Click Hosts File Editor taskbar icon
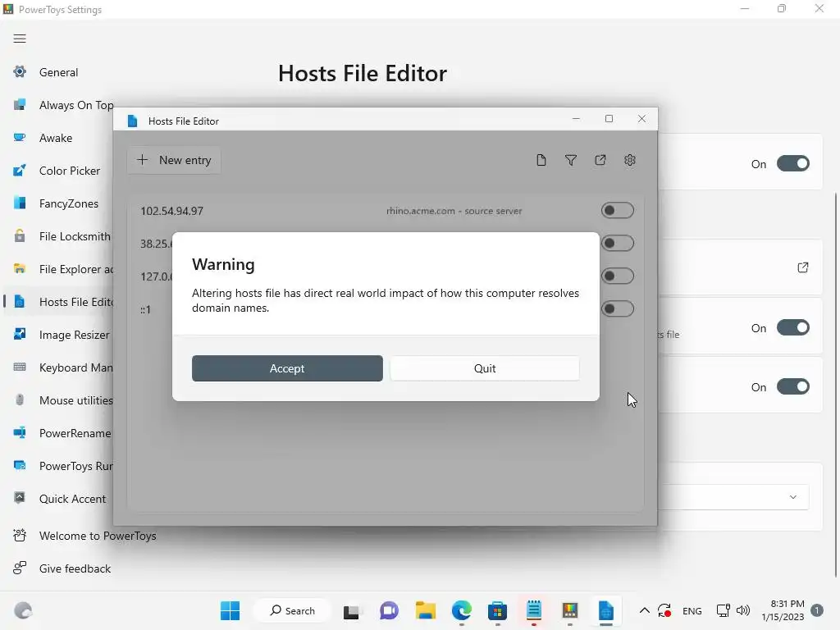The image size is (840, 630). point(606,610)
